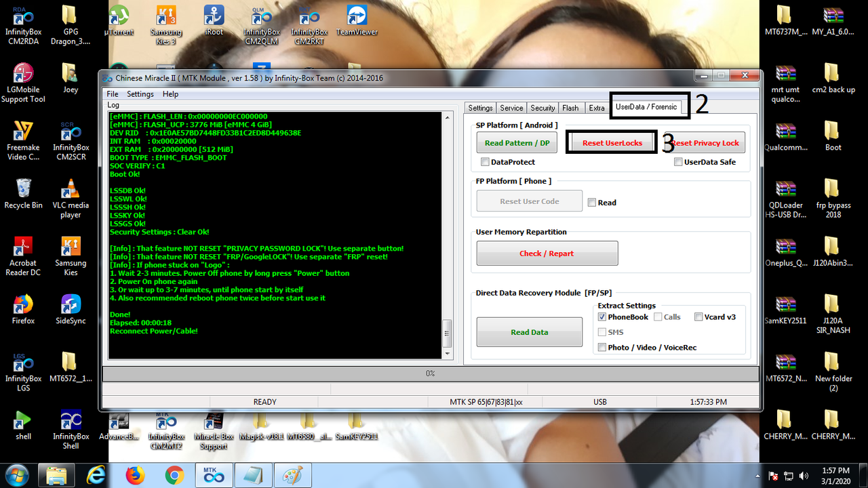Screen dimensions: 868x488
Task: Launch uTorrent desktop shortcut
Action: pos(119,20)
